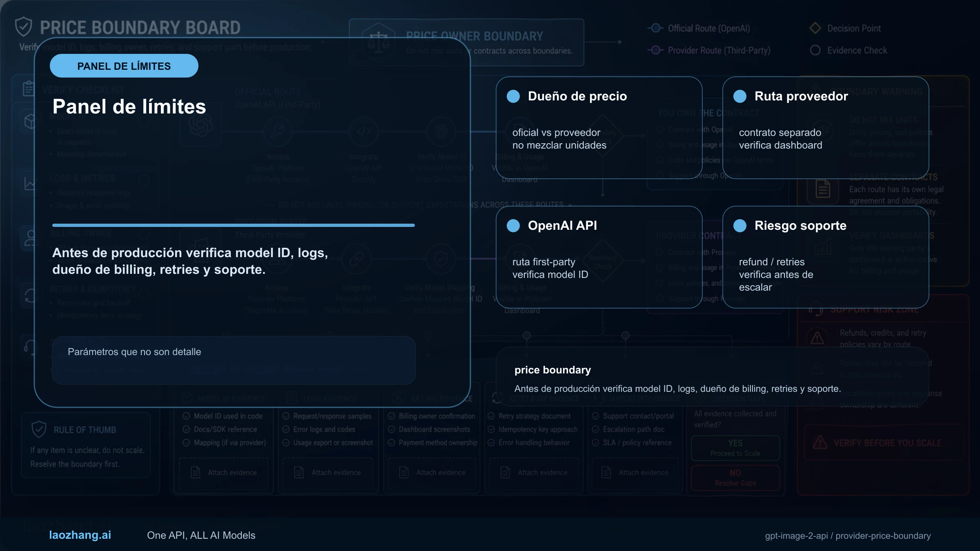
Task: Click the Riesgo soporte card heading
Action: click(800, 226)
